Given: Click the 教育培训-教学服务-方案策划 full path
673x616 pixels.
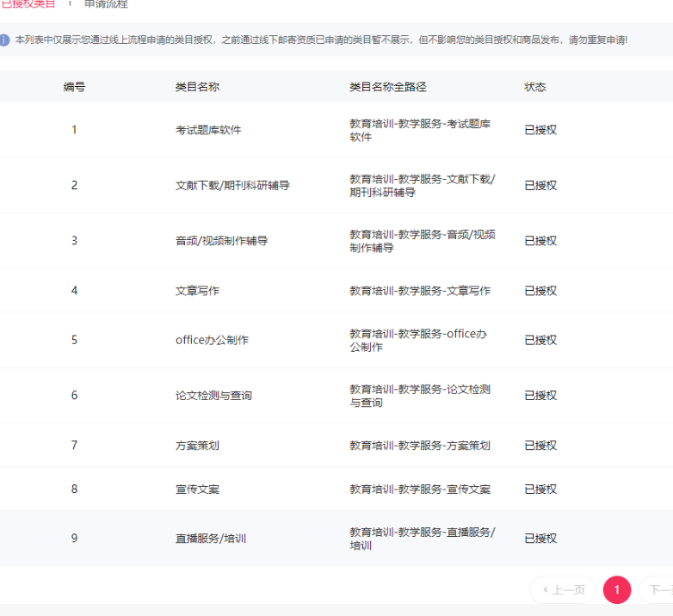Looking at the screenshot, I should [x=419, y=446].
